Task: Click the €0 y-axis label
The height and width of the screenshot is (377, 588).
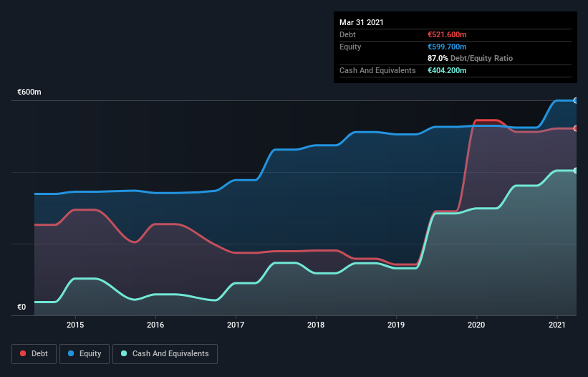Action: (x=21, y=307)
